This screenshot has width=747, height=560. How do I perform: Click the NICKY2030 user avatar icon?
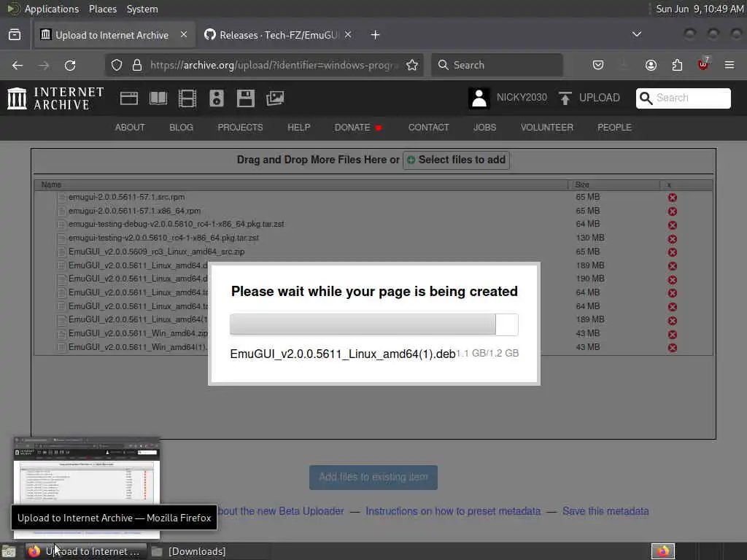[x=479, y=98]
